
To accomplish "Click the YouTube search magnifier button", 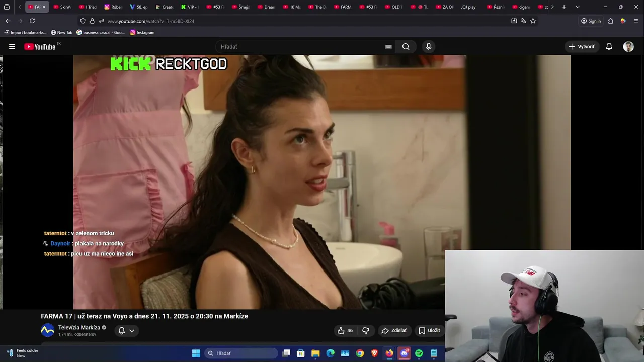I will click(406, 47).
